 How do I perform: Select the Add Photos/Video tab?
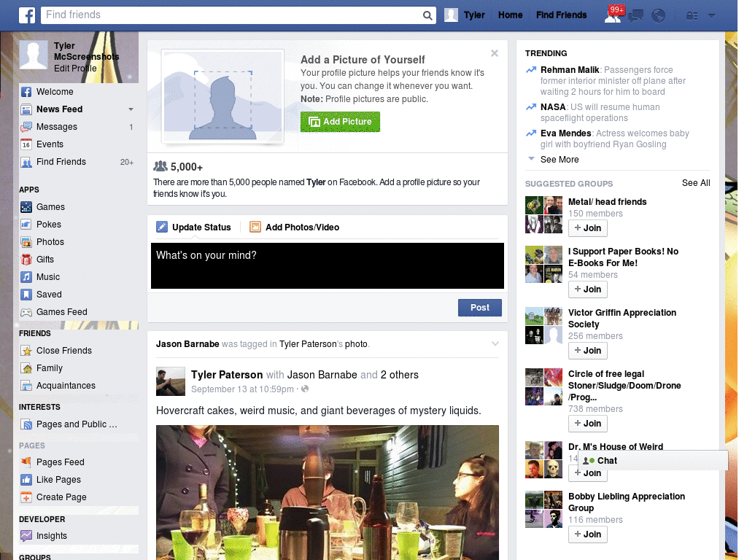(x=295, y=227)
